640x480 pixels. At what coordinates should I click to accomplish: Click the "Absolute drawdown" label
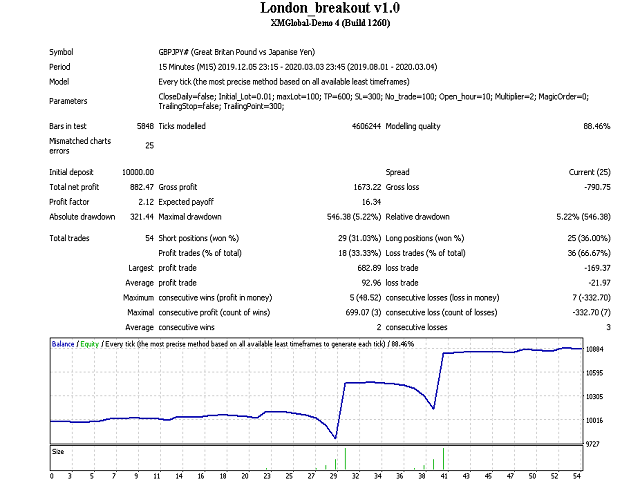82,217
